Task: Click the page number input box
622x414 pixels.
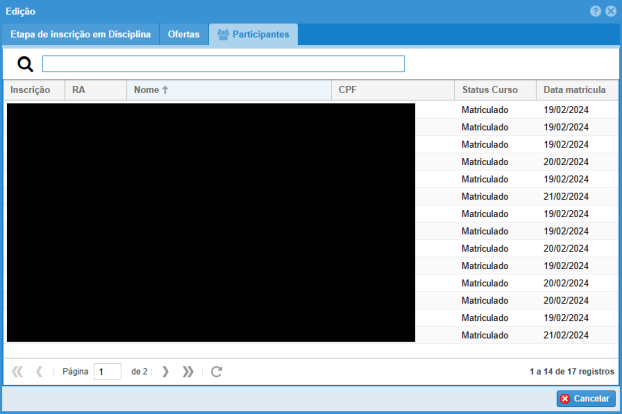Action: 107,371
